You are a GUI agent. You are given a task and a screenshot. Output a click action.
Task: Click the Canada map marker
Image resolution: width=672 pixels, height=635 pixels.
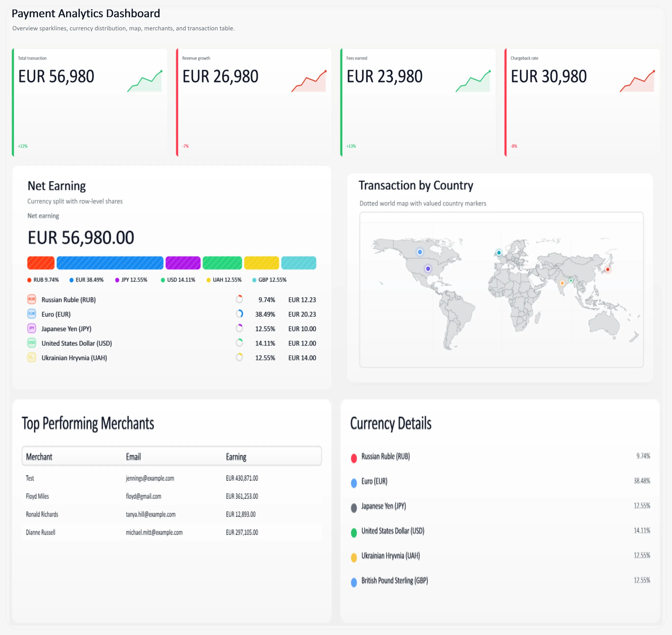[x=420, y=252]
